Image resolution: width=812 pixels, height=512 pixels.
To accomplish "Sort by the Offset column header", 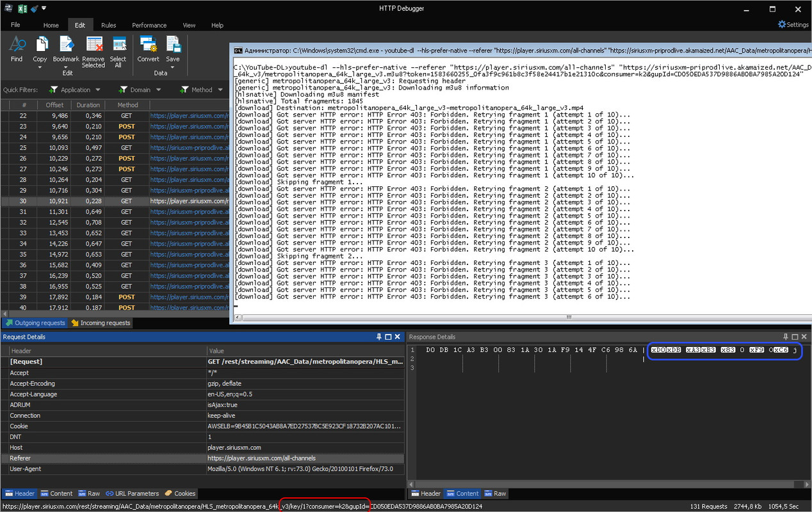I will 54,105.
